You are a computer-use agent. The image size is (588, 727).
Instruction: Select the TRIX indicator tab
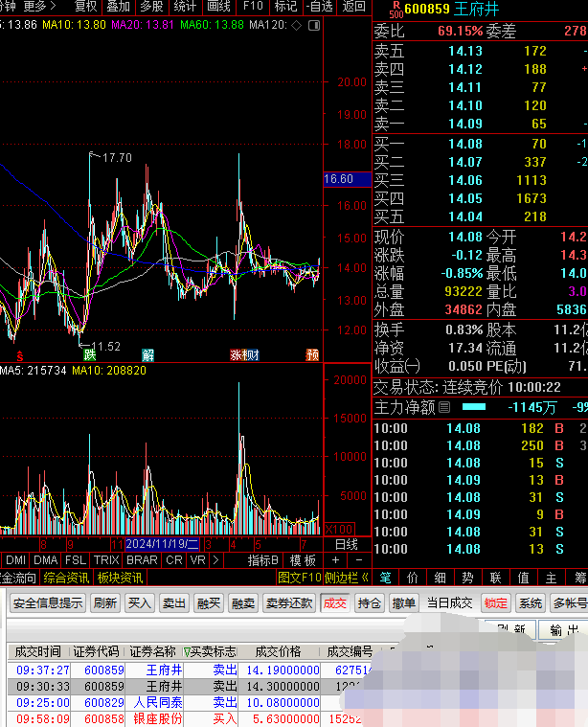106,560
